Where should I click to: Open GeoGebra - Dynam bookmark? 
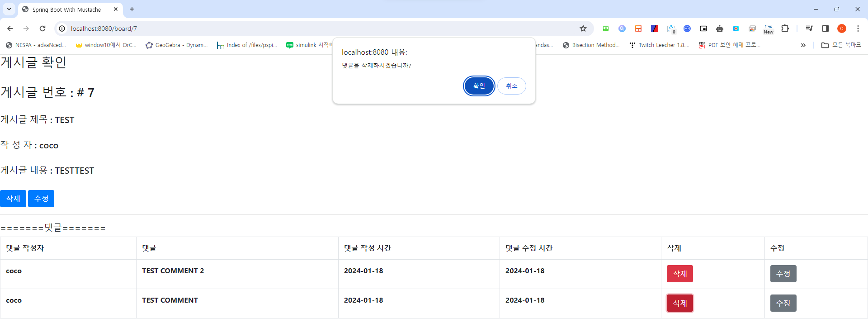[x=177, y=45]
